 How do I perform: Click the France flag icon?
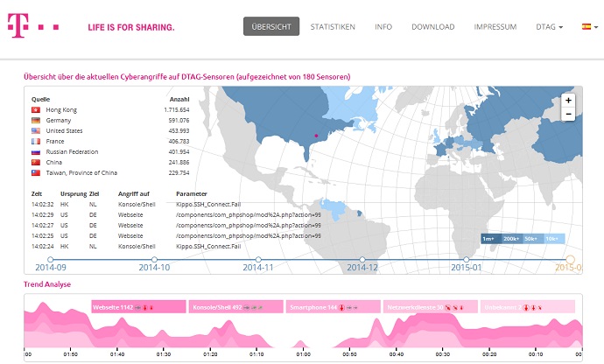[x=36, y=142]
